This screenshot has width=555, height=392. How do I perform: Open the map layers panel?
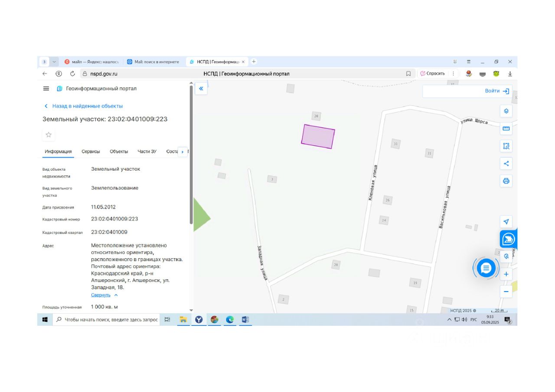(506, 111)
